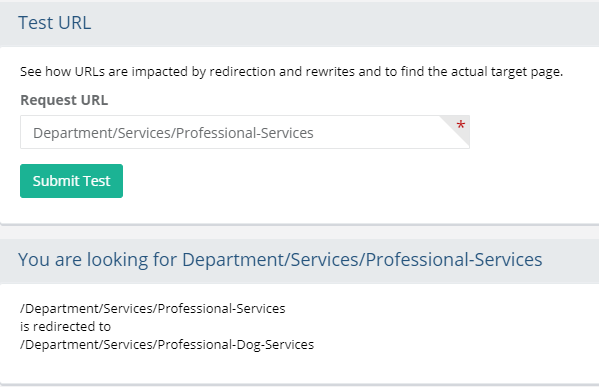Click the gray header bar beside Test URL title
The height and width of the screenshot is (387, 599).
pos(344,24)
